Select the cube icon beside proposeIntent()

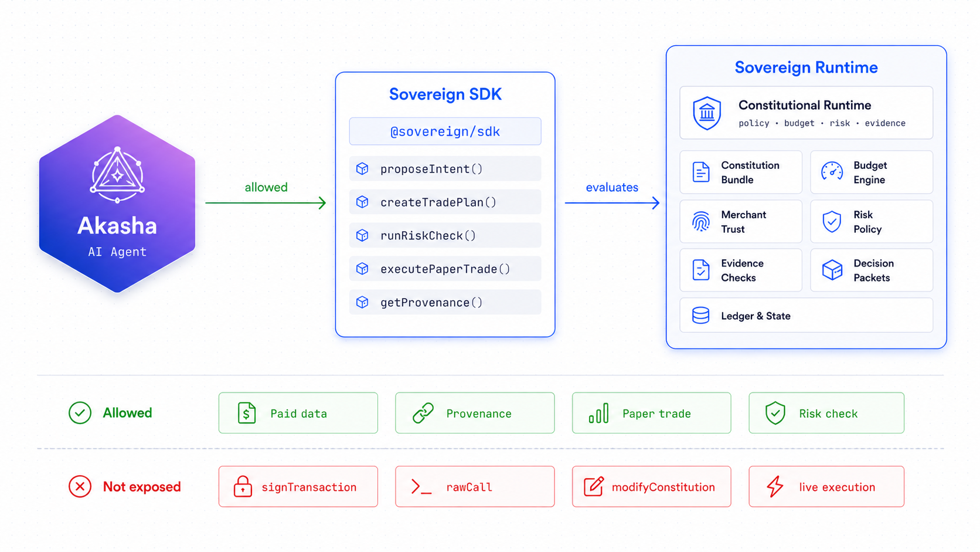362,168
